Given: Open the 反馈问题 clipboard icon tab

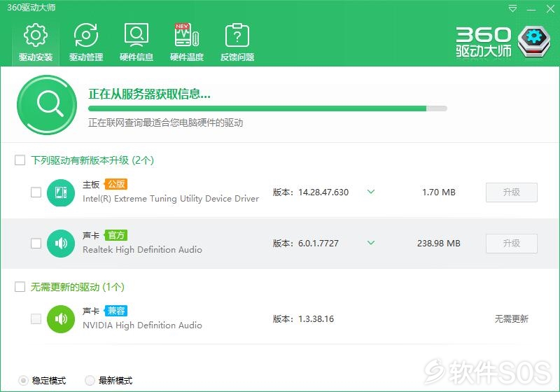Looking at the screenshot, I should point(237,42).
